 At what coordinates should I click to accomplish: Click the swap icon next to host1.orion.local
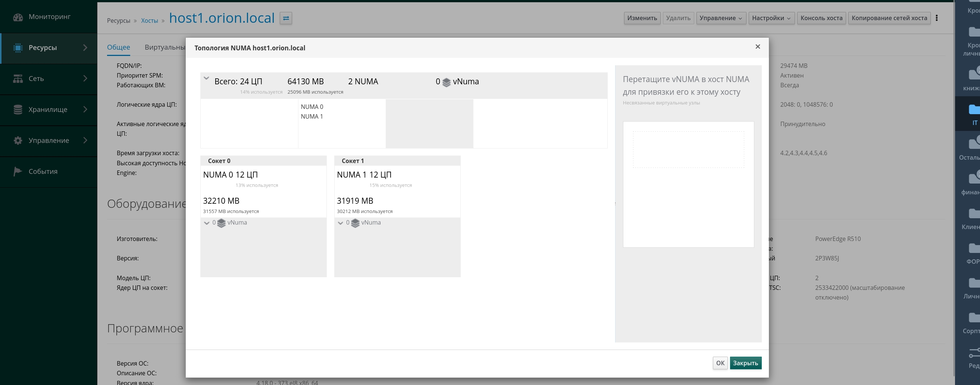[x=286, y=18]
